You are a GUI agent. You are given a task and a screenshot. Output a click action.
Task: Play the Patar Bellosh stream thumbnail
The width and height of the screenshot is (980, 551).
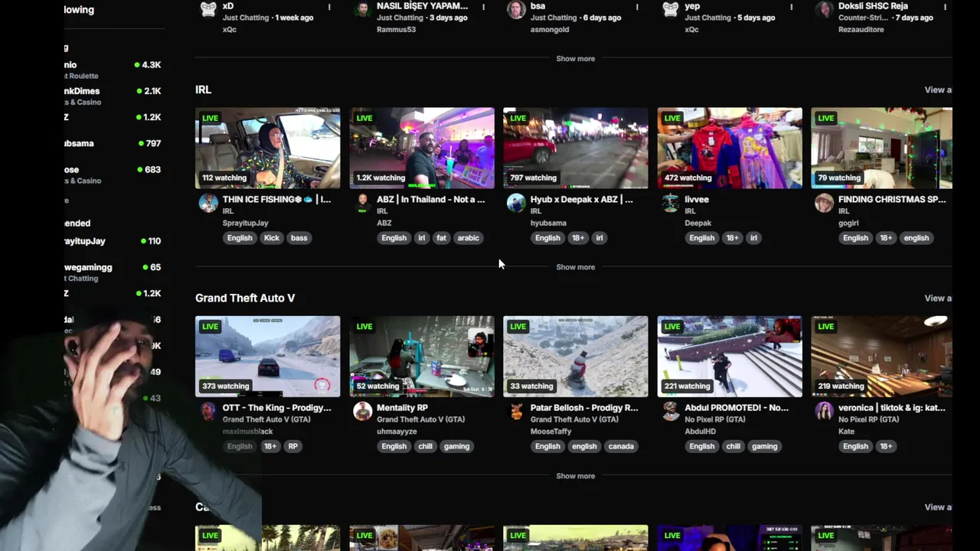(576, 357)
